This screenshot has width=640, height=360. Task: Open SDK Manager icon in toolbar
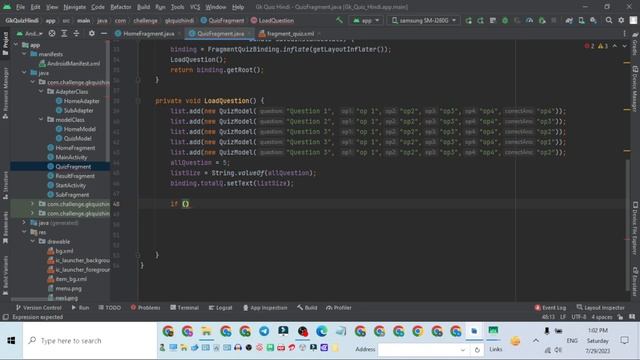(593, 20)
